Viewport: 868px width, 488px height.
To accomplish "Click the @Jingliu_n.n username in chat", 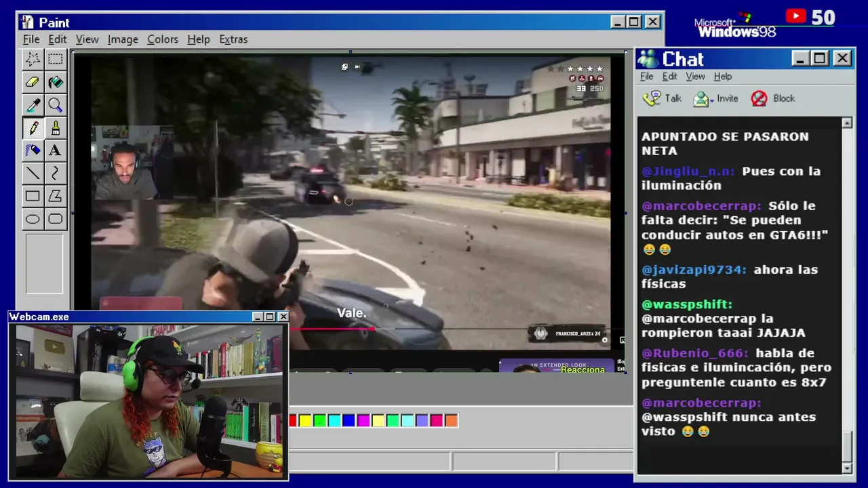I will point(688,171).
